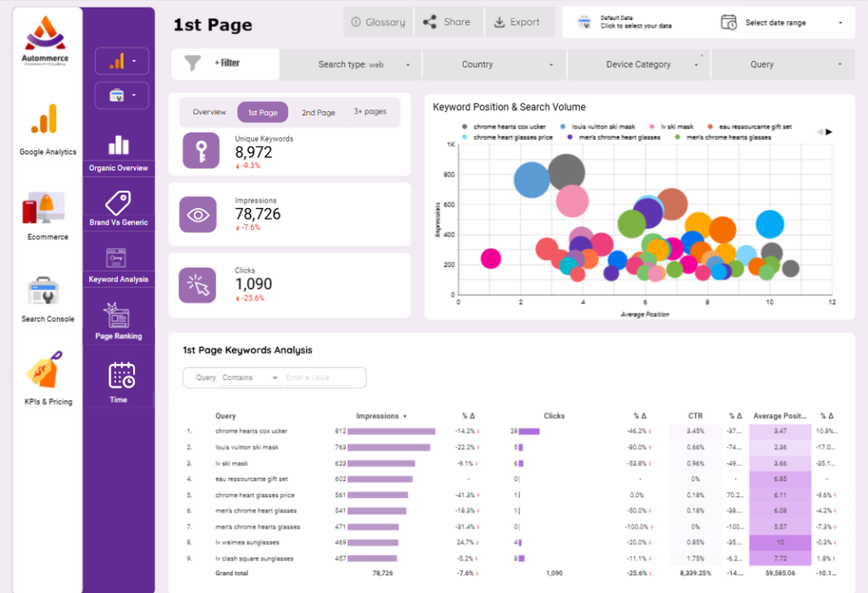
Task: Open Google Analytics section icon
Action: tap(45, 119)
